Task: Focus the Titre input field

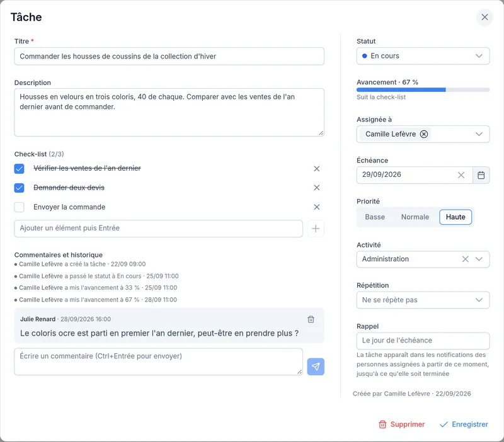Action: (x=169, y=56)
